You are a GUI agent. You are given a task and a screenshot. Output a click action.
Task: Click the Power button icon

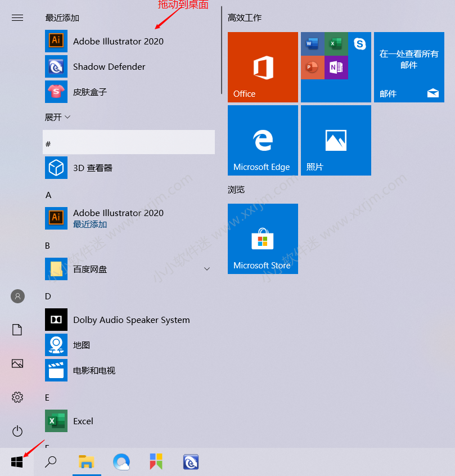pos(17,431)
